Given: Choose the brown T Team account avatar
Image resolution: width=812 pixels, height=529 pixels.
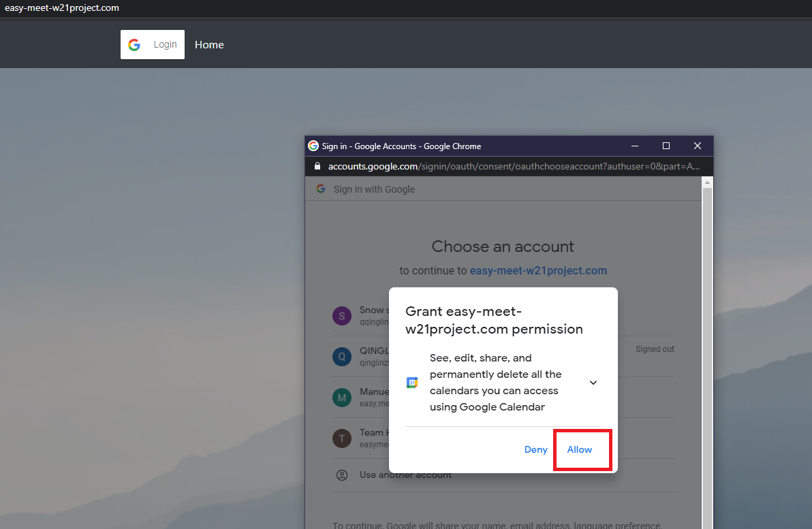Looking at the screenshot, I should [x=342, y=438].
